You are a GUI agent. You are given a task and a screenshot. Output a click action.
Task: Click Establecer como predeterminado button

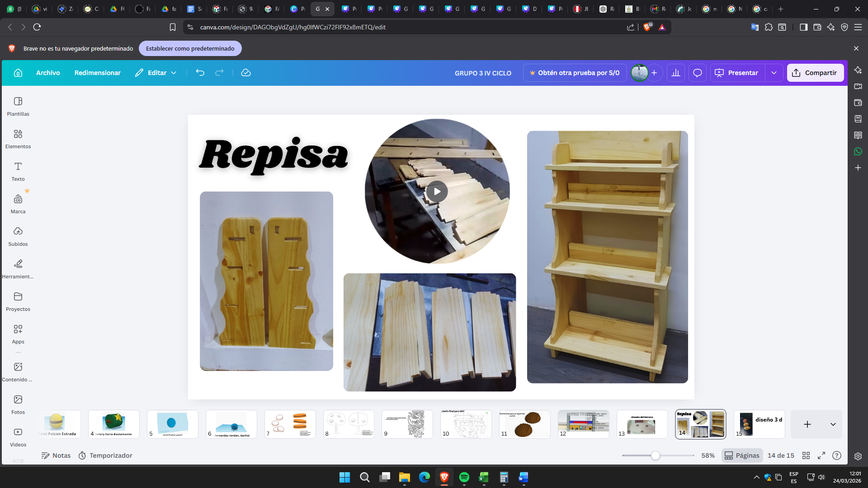click(190, 48)
